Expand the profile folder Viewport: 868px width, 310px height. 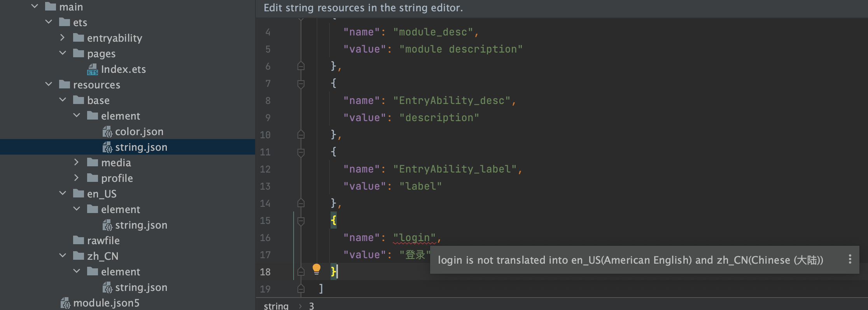[77, 178]
